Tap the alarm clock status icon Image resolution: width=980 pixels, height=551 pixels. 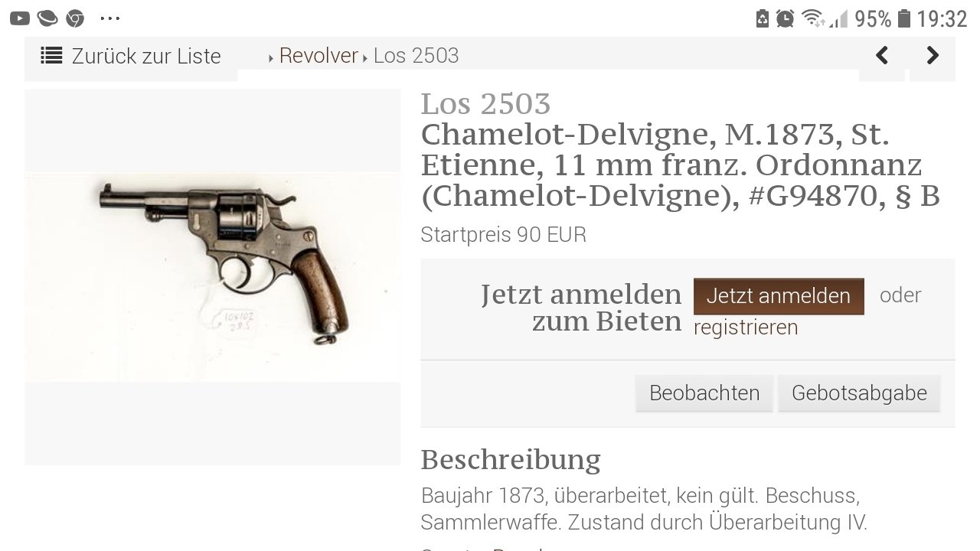(785, 18)
